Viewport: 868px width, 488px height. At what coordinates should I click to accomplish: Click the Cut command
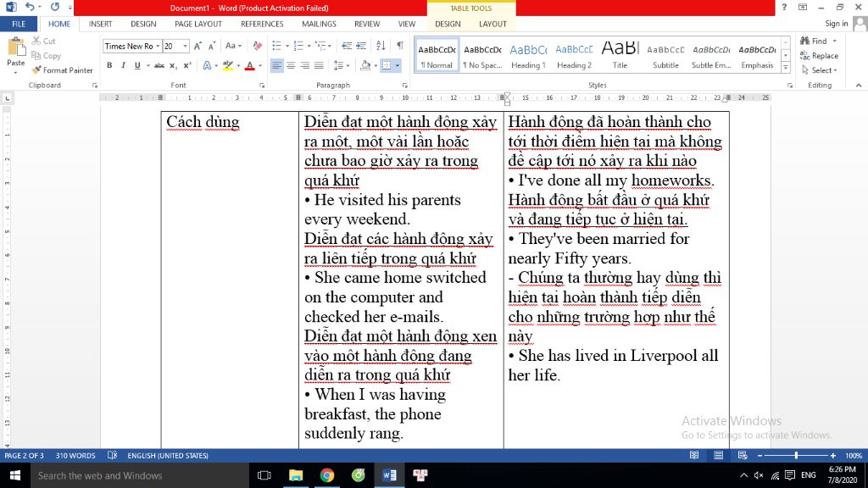44,41
